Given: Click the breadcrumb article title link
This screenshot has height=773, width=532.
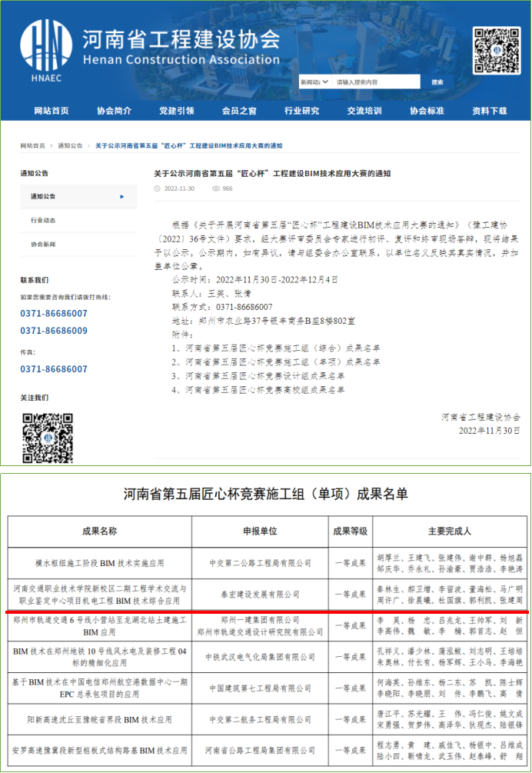Looking at the screenshot, I should click(x=188, y=146).
